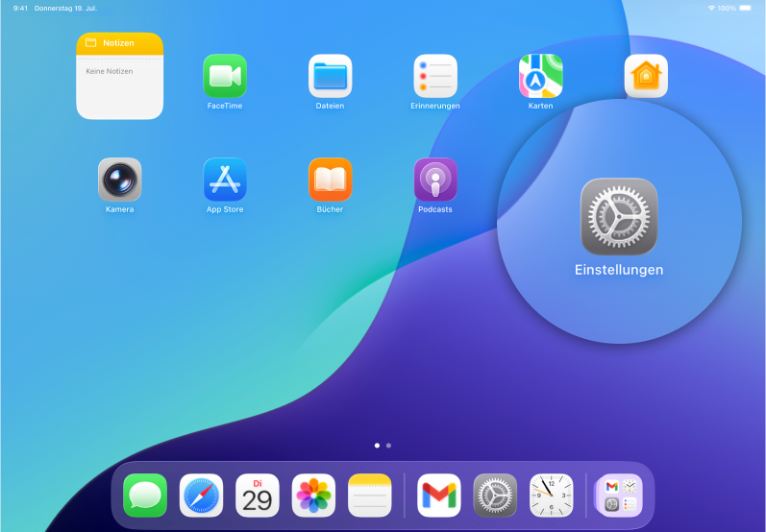Open Messages from the dock
Image resolution: width=766 pixels, height=532 pixels.
pyautogui.click(x=145, y=496)
